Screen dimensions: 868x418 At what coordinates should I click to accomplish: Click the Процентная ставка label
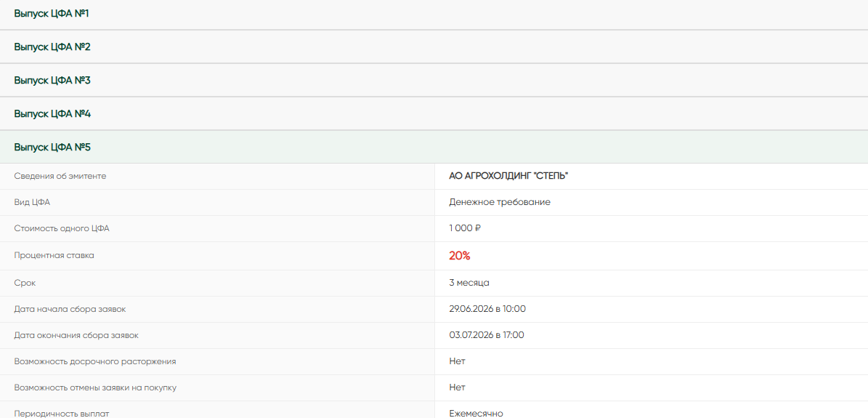pyautogui.click(x=54, y=256)
